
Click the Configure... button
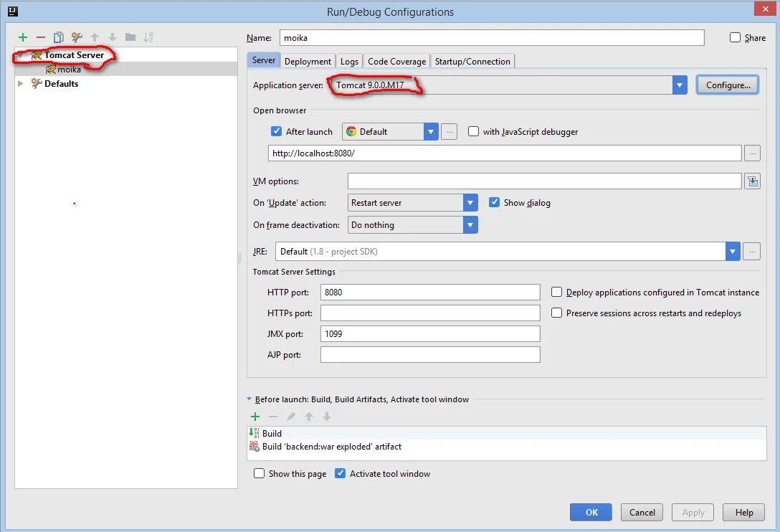point(728,85)
